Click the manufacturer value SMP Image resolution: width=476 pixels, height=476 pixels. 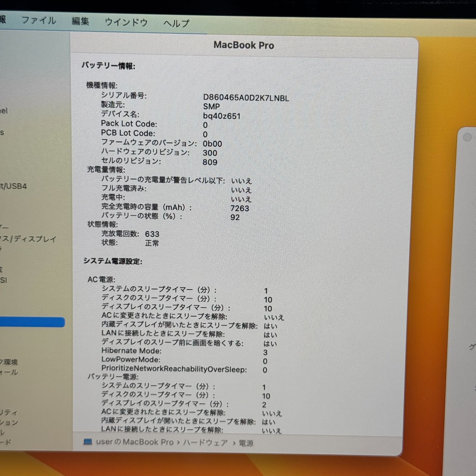[212, 107]
